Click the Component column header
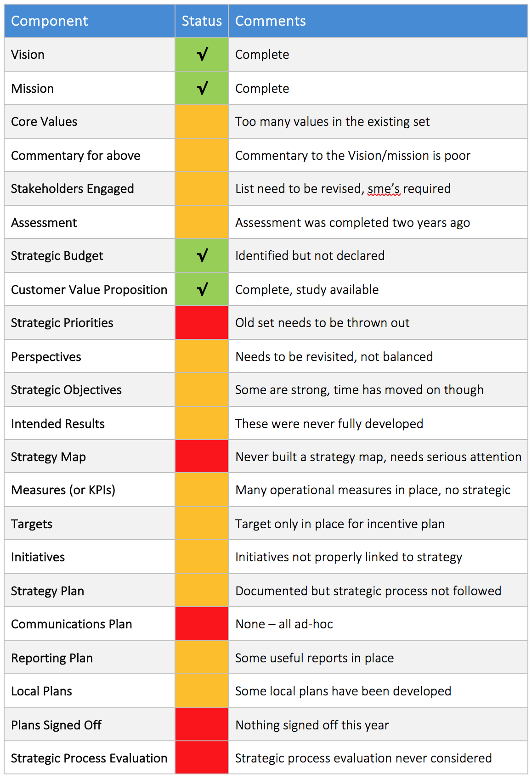Viewport: 532px width, 779px height. click(x=50, y=21)
